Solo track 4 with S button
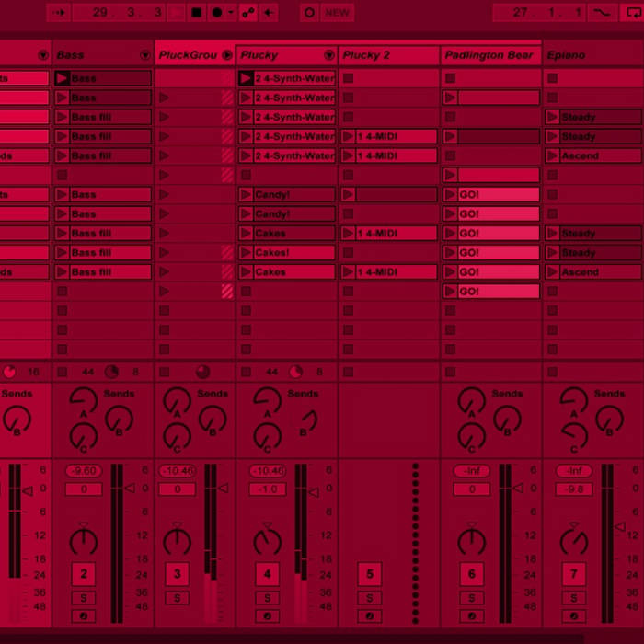 tap(268, 598)
